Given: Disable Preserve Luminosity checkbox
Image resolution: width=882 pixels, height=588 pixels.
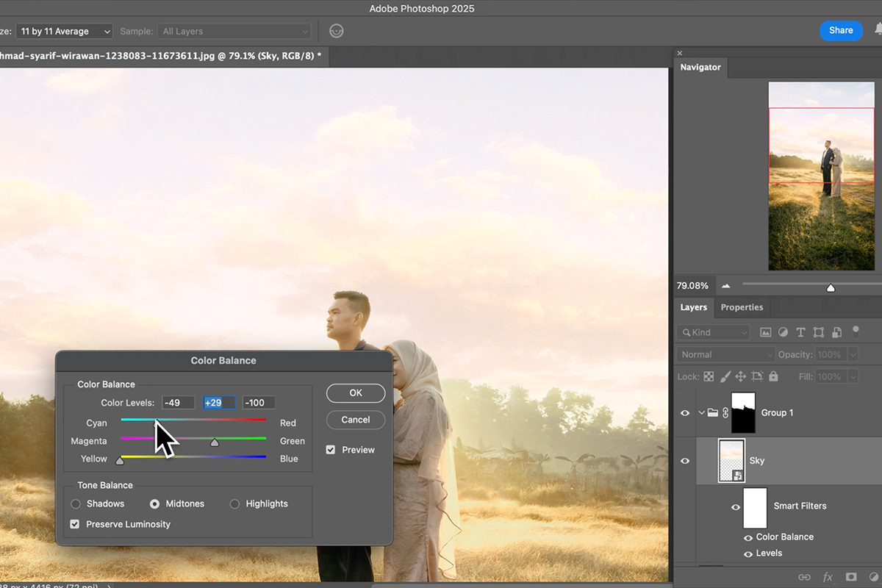Looking at the screenshot, I should [75, 524].
